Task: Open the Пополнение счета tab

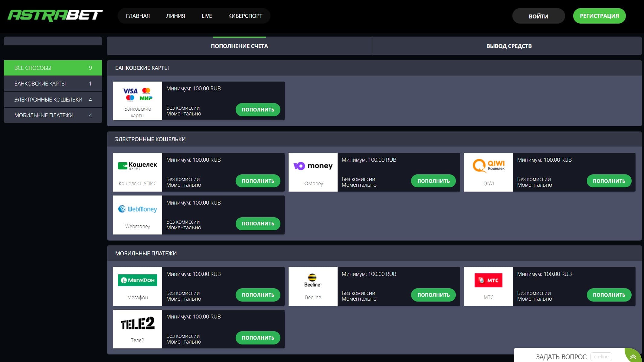Action: point(239,46)
